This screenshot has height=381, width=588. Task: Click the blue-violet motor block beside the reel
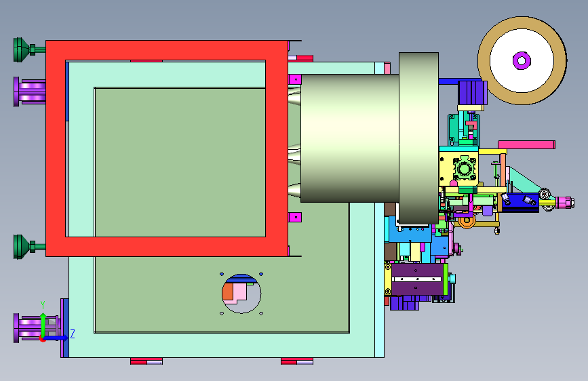click(x=473, y=93)
